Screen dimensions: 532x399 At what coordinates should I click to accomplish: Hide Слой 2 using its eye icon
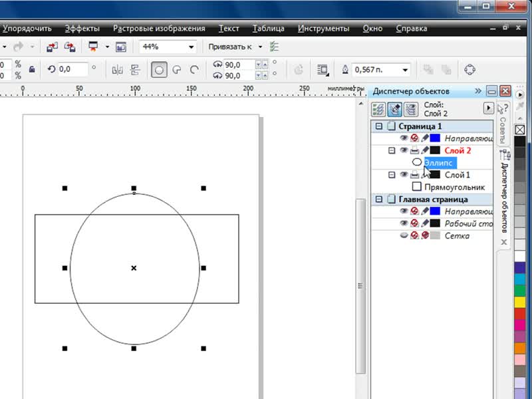point(404,150)
